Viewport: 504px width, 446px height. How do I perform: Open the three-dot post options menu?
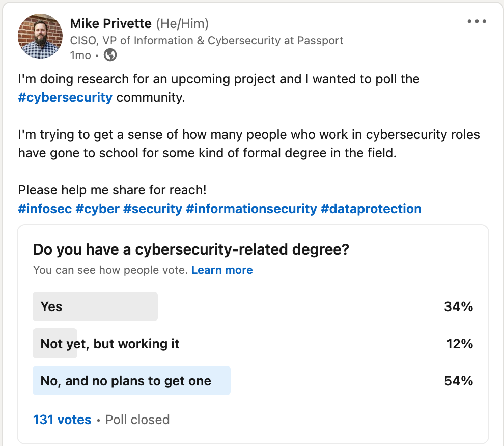point(477,22)
